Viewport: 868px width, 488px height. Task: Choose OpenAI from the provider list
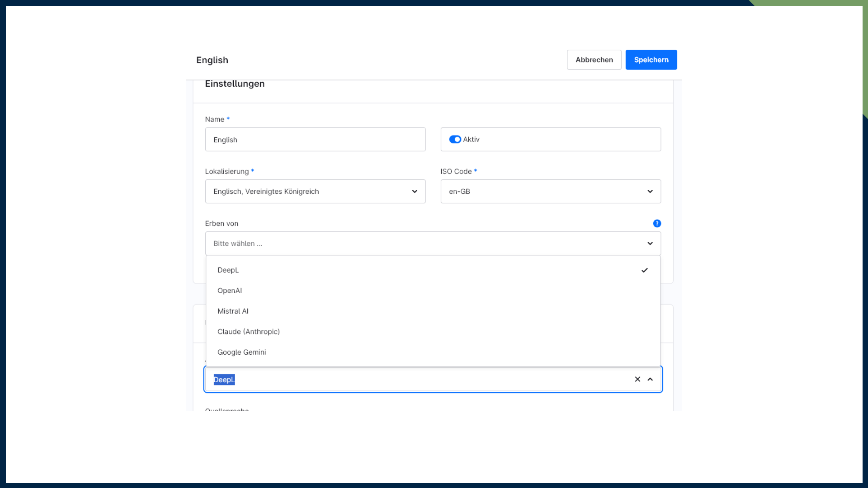230,291
